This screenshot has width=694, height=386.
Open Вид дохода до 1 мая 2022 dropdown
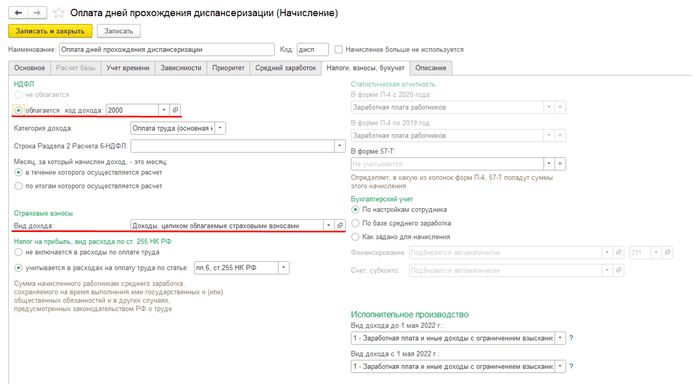tap(560, 338)
